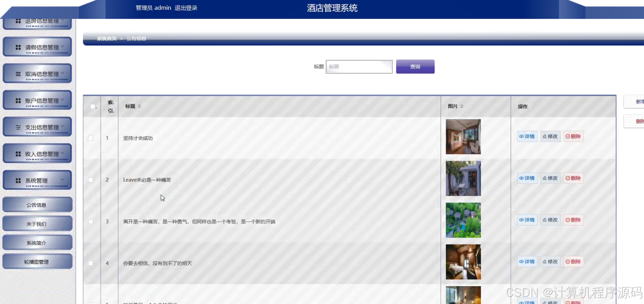Check the box for row 坚持才会成功

tap(91, 138)
